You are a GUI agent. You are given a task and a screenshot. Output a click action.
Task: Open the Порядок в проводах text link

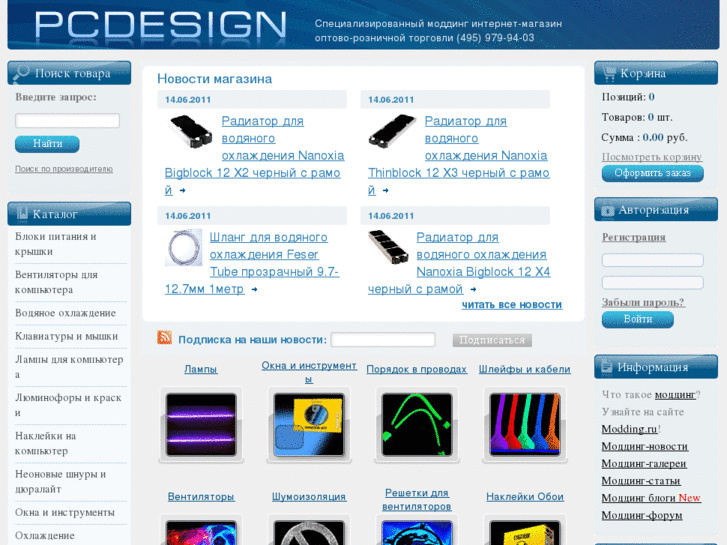click(417, 369)
